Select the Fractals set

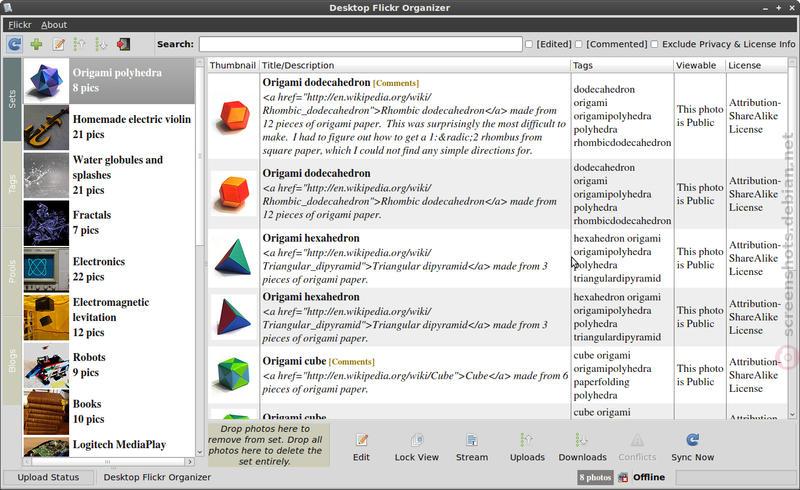(109, 223)
